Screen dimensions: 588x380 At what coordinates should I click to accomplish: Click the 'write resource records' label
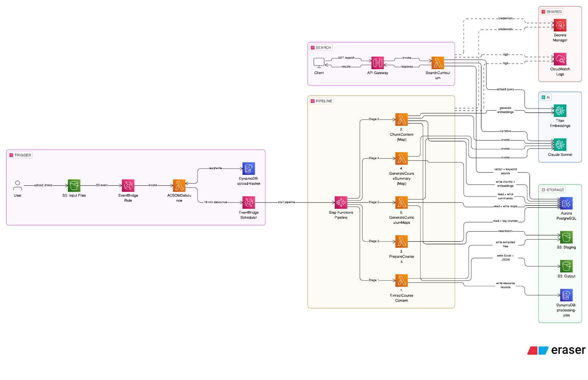tap(505, 285)
